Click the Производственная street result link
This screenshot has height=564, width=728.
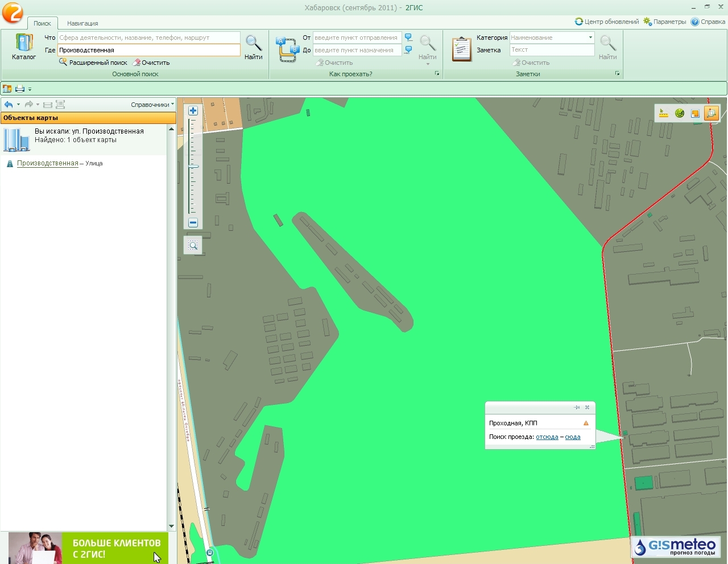[x=48, y=163]
